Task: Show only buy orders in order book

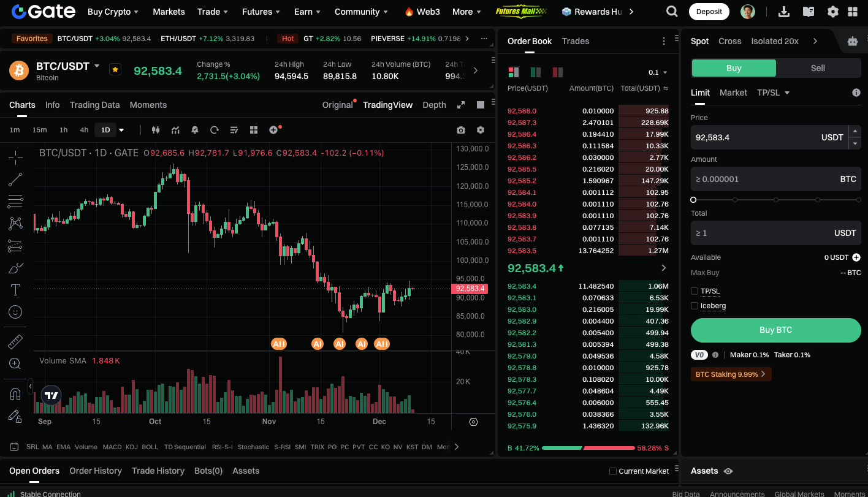Action: pyautogui.click(x=536, y=72)
